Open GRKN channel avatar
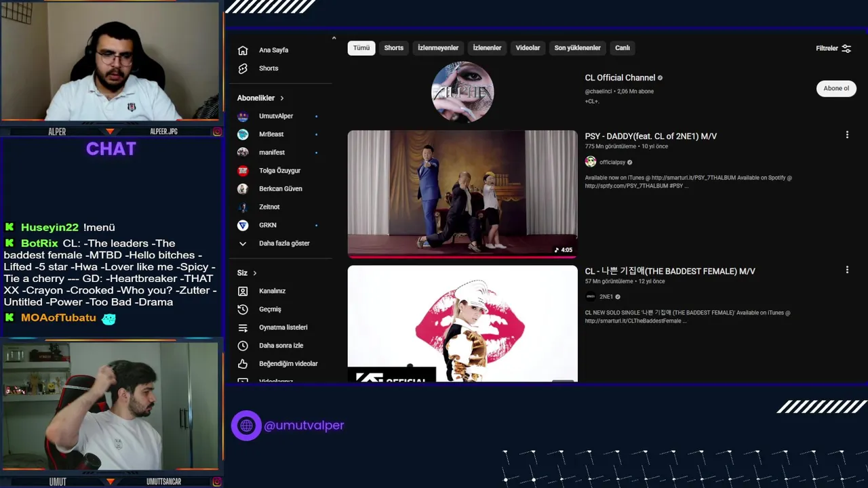 243,225
